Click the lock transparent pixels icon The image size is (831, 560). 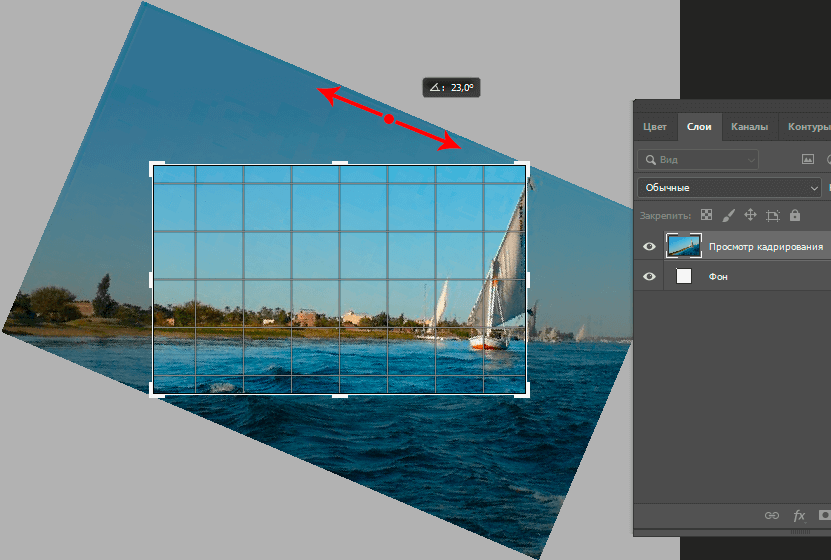click(706, 215)
